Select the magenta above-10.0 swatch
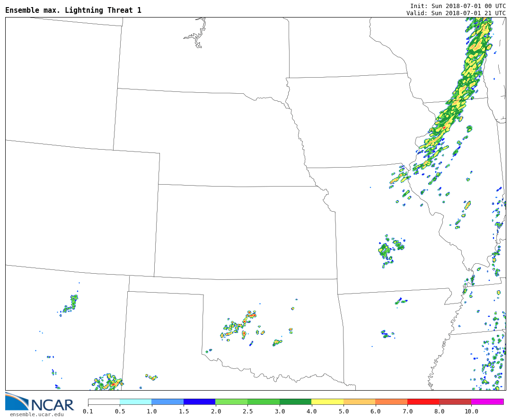Viewport: 511px width, 420px height. point(487,402)
